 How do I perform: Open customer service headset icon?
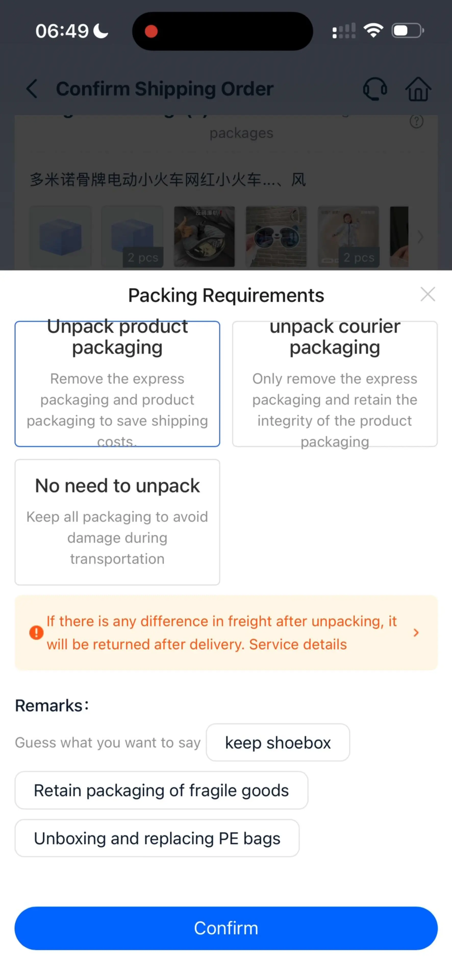click(x=375, y=89)
